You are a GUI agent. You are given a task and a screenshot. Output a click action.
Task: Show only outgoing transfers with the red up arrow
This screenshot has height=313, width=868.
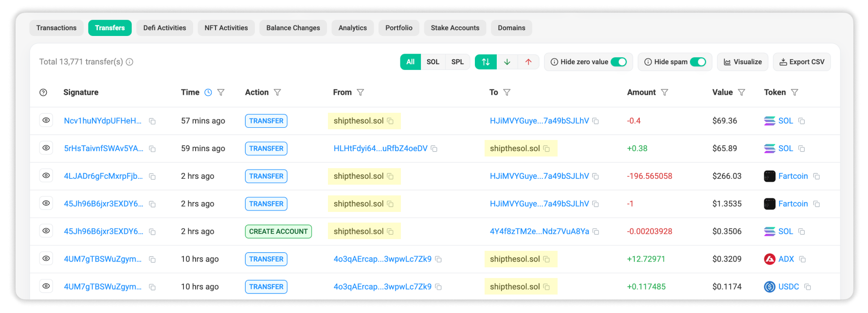(x=528, y=62)
